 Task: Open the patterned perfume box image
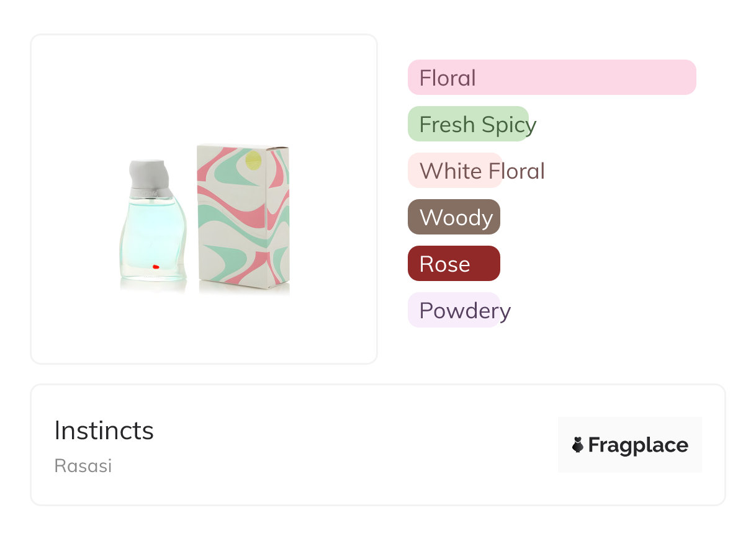tap(243, 216)
